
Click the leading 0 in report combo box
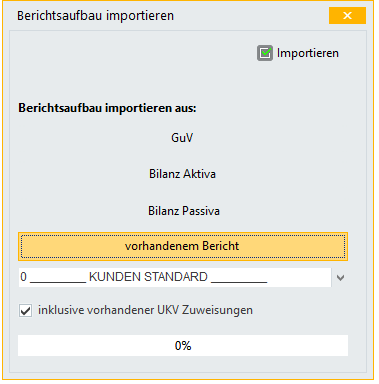coord(23,277)
